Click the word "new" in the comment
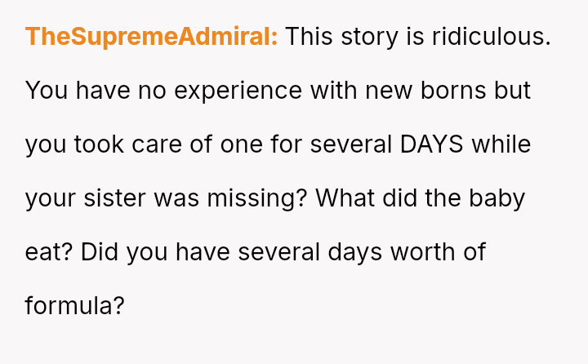This screenshot has width=588, height=364. tap(389, 91)
